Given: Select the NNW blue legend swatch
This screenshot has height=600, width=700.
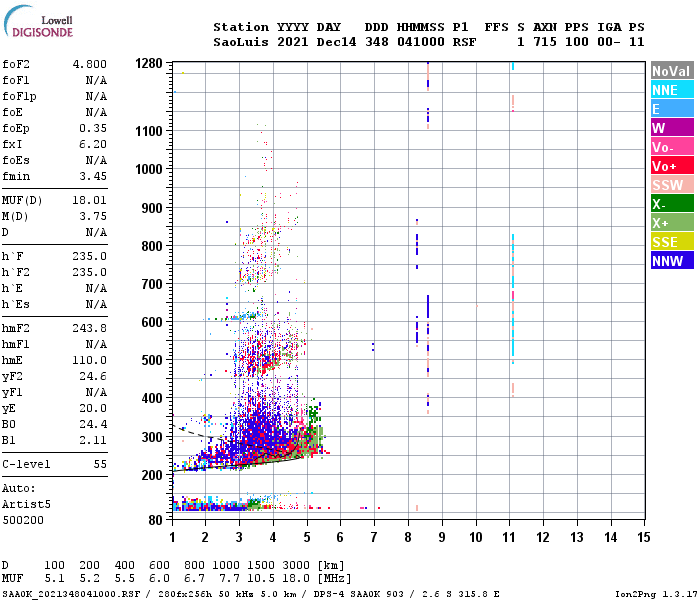Looking at the screenshot, I should (x=672, y=261).
